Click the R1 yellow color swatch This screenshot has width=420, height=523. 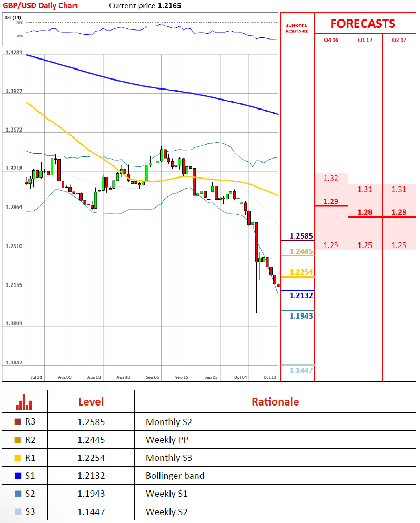click(18, 458)
